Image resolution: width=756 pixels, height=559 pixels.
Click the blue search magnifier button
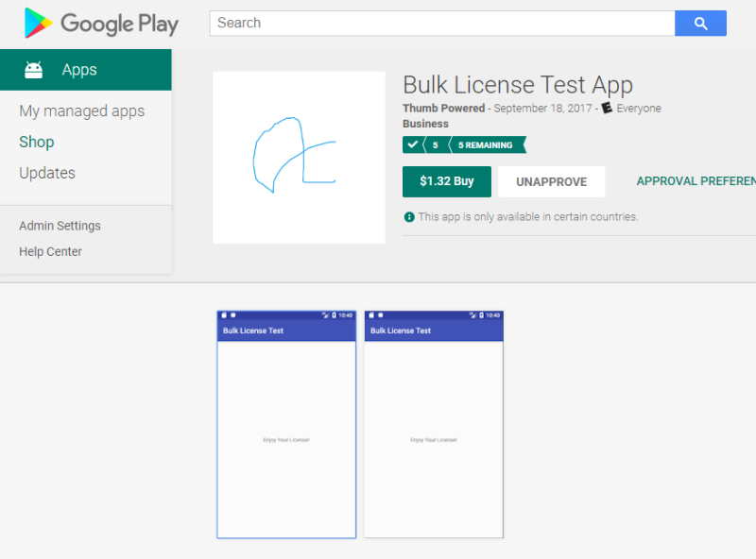coord(700,23)
